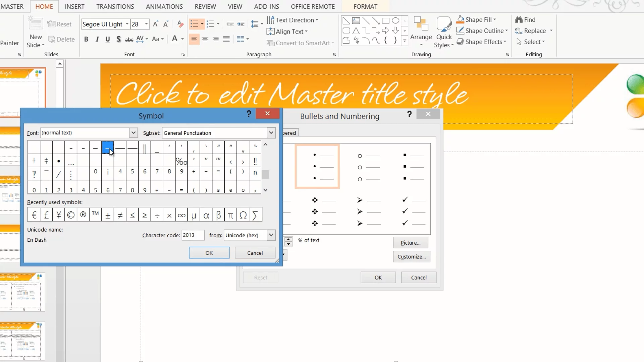Open the symbol Font dropdown
644x362 pixels.
(133, 133)
